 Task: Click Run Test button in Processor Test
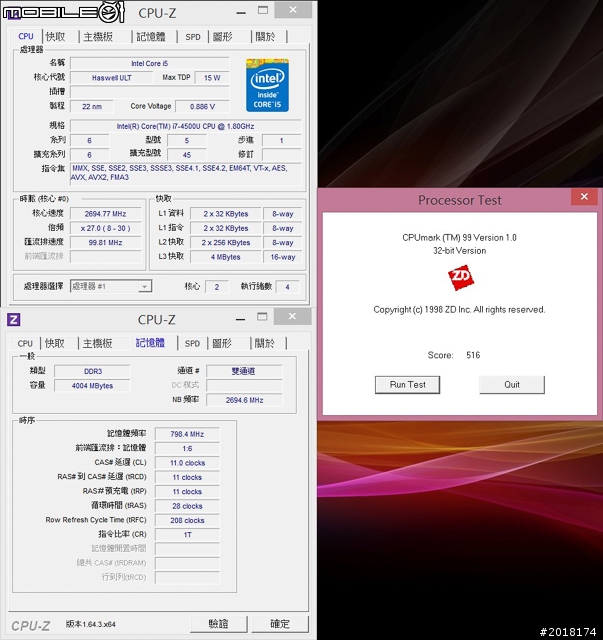pyautogui.click(x=407, y=384)
